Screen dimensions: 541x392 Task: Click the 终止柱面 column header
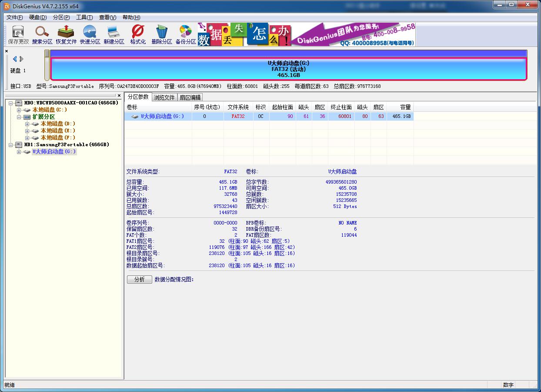click(341, 107)
